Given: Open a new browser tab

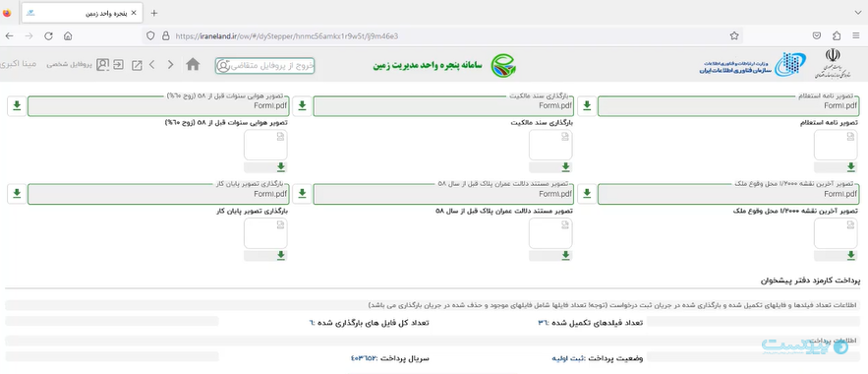Looking at the screenshot, I should pos(154,13).
